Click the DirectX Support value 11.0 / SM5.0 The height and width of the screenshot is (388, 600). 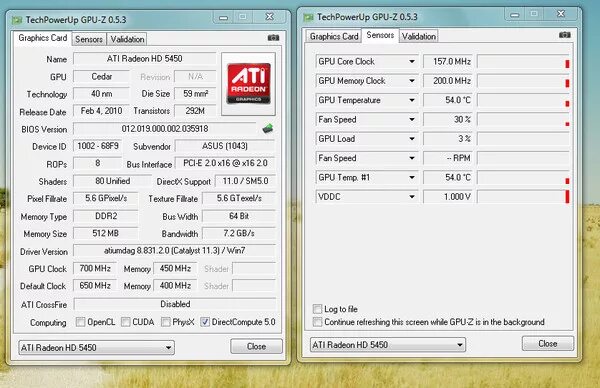(x=245, y=181)
